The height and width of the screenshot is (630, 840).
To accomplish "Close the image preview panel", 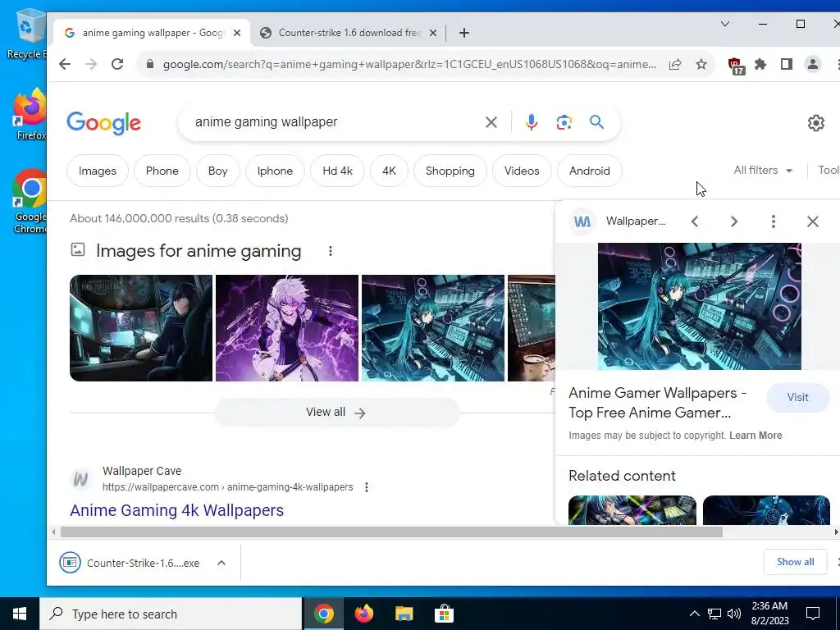I will coord(813,221).
